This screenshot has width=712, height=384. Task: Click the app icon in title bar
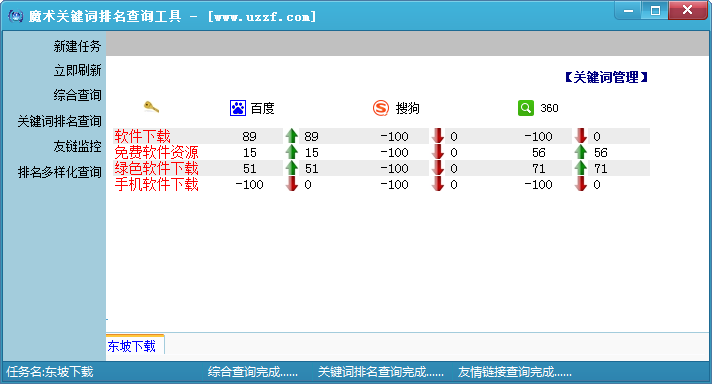pyautogui.click(x=15, y=16)
